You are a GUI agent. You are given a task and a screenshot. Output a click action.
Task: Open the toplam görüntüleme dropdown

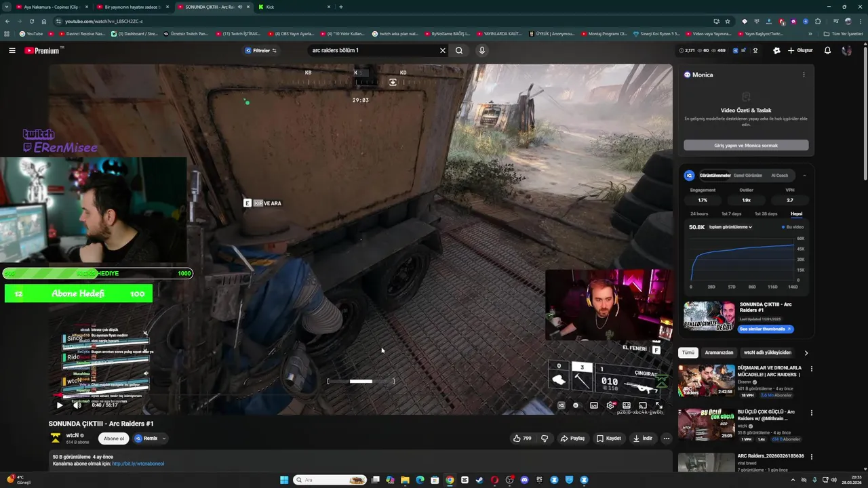(730, 227)
